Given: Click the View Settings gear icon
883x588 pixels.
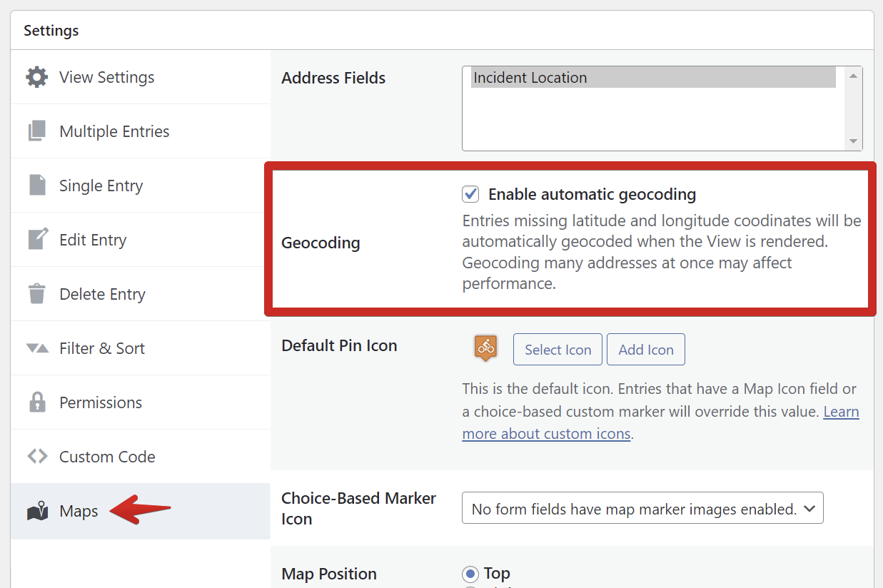Looking at the screenshot, I should point(37,77).
